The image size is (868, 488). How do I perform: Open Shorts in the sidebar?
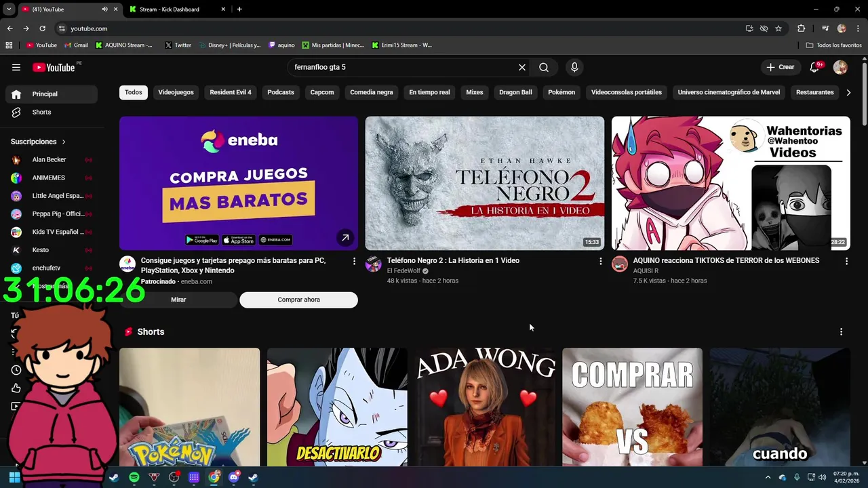pyautogui.click(x=52, y=112)
